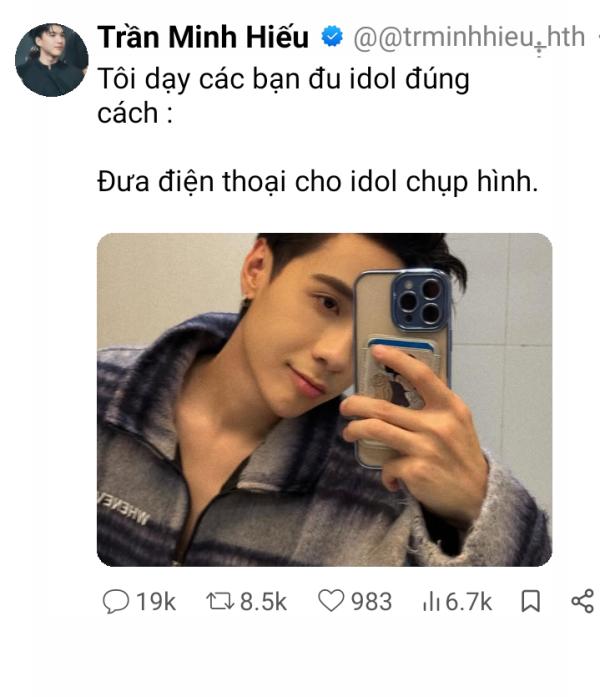Screen dimensions: 600x697
Task: Bookmark this tweet
Action: coord(530,601)
